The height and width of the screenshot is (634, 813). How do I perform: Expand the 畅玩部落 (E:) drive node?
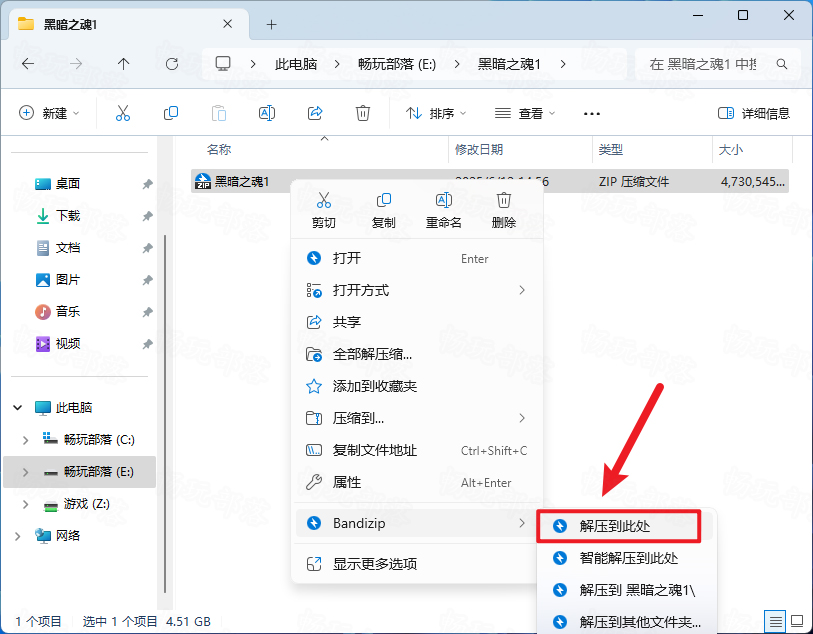tap(25, 472)
